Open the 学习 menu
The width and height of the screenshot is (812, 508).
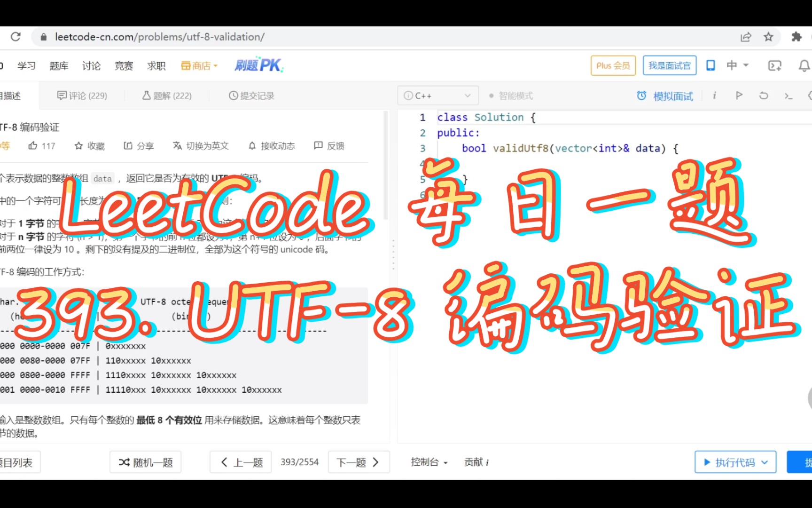click(26, 66)
